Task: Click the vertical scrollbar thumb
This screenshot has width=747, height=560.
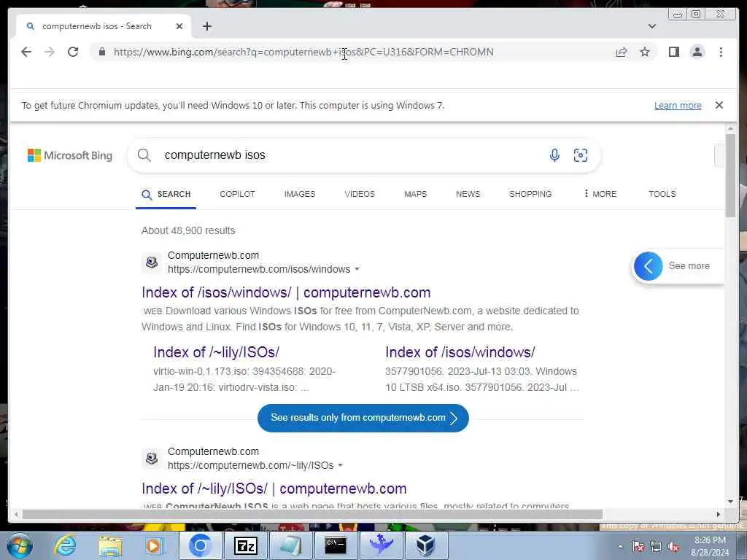Action: pyautogui.click(x=730, y=176)
